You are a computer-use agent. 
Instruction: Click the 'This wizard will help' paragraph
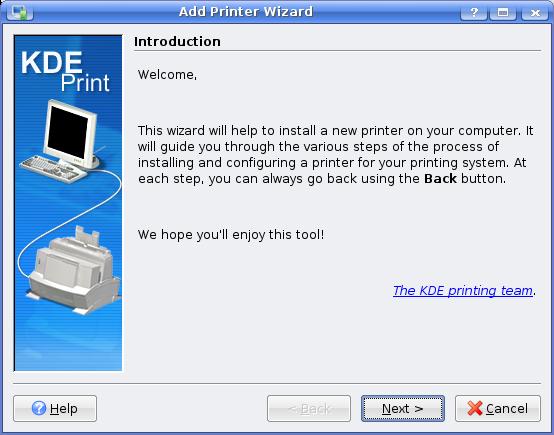336,155
